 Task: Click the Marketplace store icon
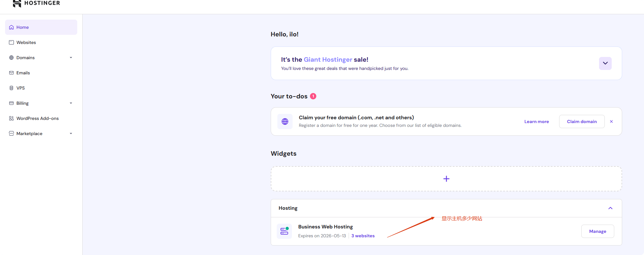point(11,134)
